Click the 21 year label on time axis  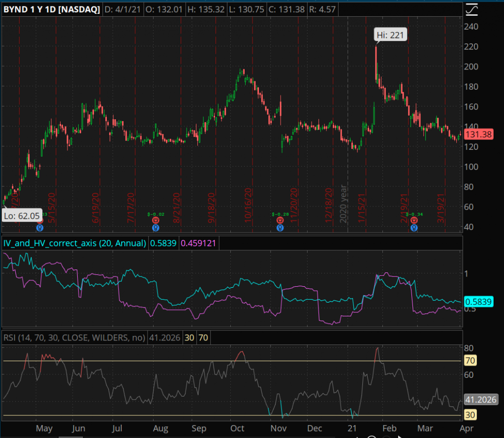click(352, 428)
